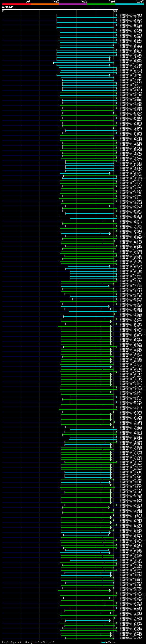Click the UniRef100_P77968 label
The image size is (146, 644).
click(x=131, y=125)
